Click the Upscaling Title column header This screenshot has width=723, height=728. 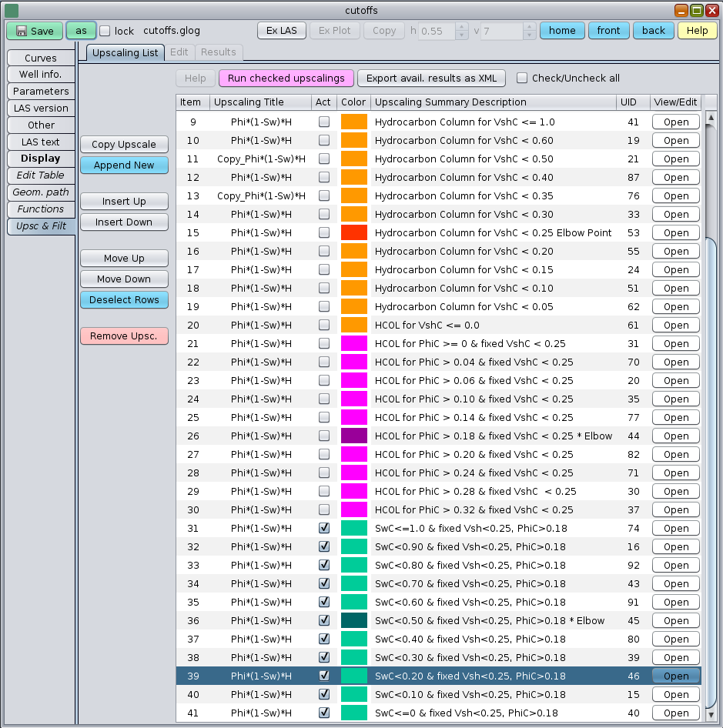tap(260, 102)
